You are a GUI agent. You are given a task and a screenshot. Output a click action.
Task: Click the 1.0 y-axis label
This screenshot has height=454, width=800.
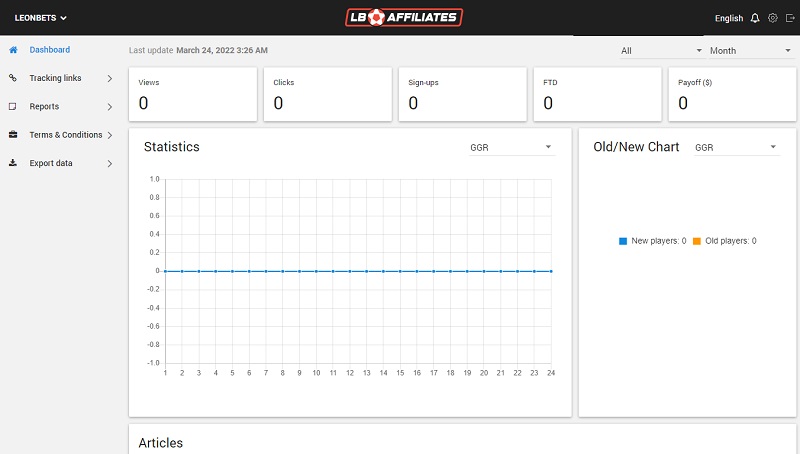[154, 179]
